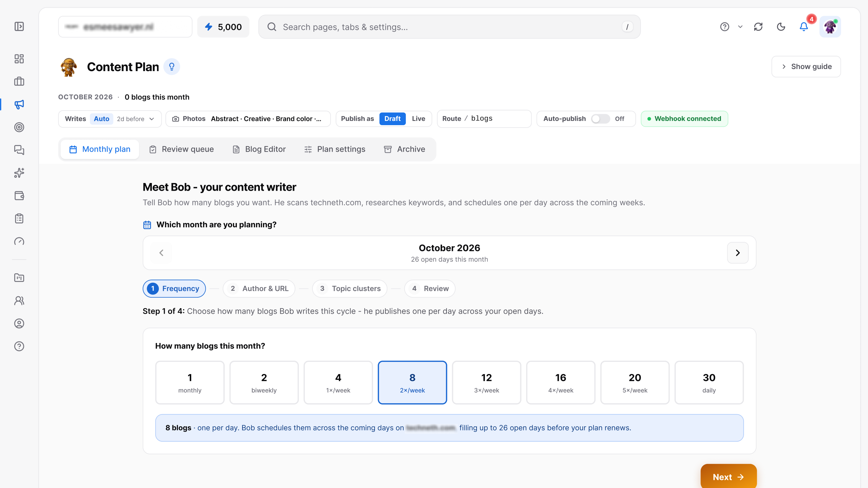Switch to Blog Editor tab
The width and height of the screenshot is (868, 488).
259,149
